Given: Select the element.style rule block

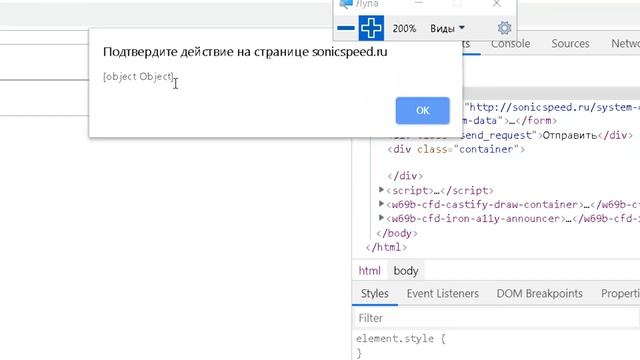Looking at the screenshot, I should coord(400,345).
